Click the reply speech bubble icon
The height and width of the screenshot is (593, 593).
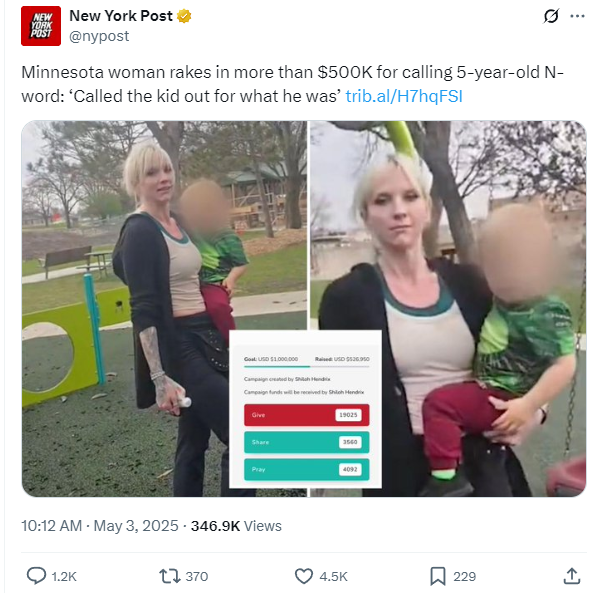(x=36, y=576)
